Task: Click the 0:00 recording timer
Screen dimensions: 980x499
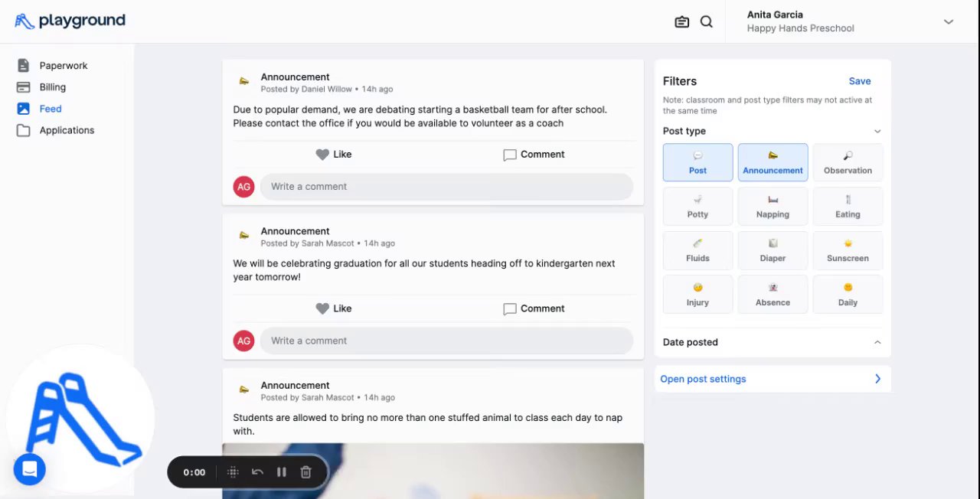Action: (x=194, y=472)
